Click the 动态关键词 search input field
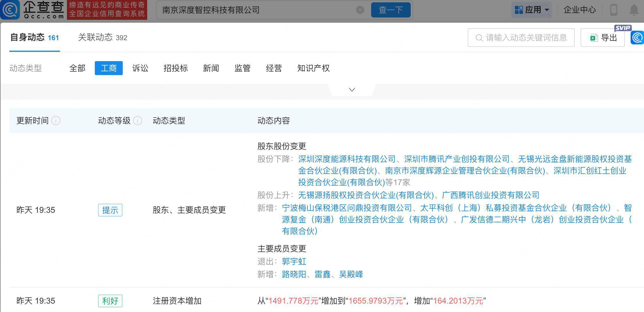Image resolution: width=644 pixels, height=312 pixels. coord(521,38)
